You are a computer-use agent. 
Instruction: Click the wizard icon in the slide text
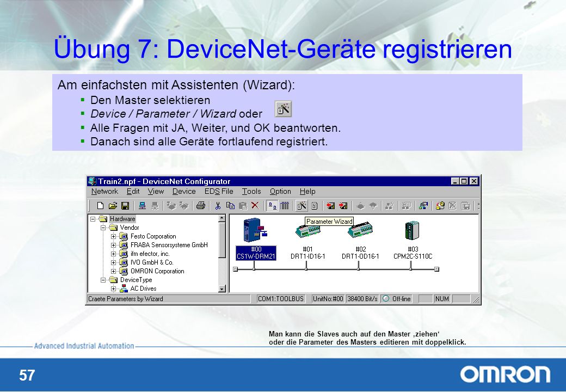pos(284,109)
